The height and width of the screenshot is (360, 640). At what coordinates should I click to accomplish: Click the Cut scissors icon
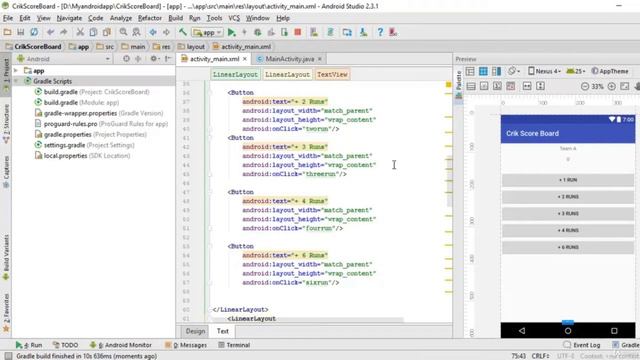(x=80, y=32)
